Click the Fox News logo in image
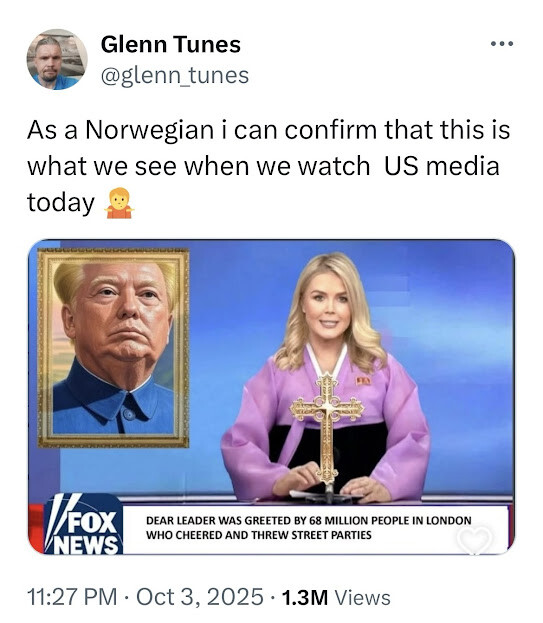This screenshot has height=623, width=543. click(x=83, y=524)
